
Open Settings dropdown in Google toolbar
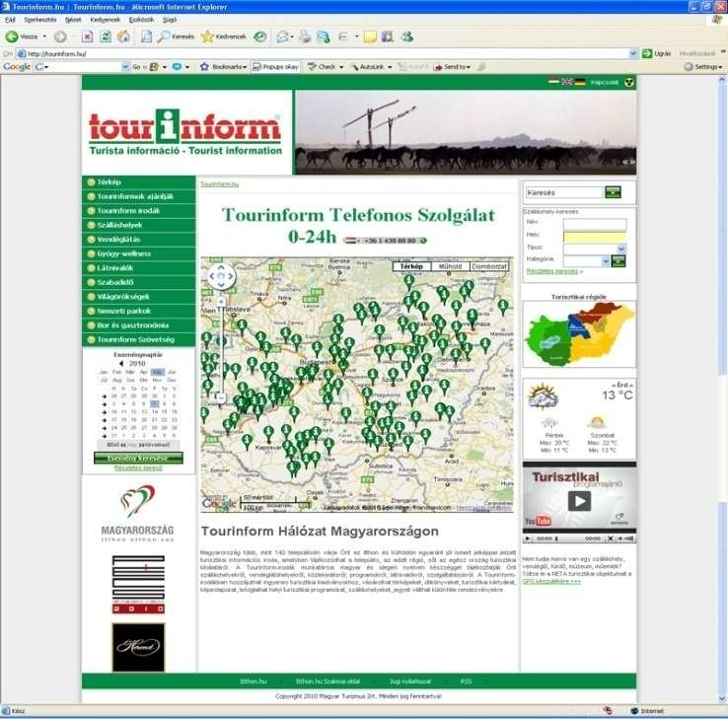pos(704,67)
